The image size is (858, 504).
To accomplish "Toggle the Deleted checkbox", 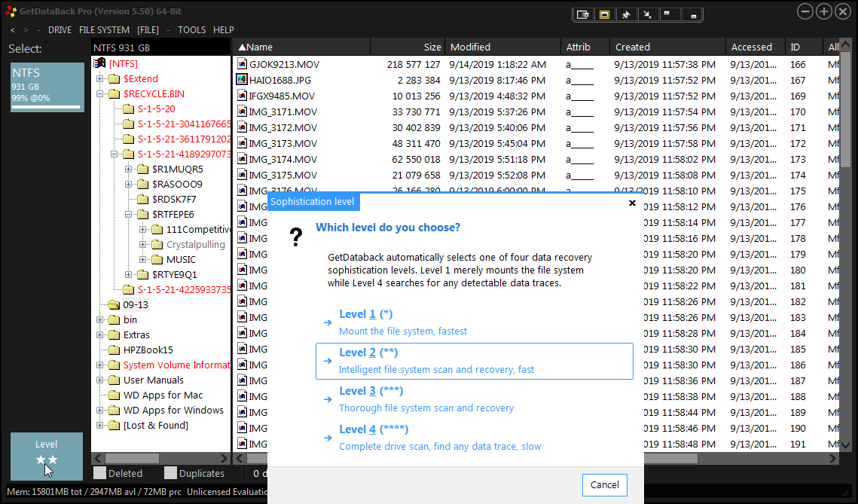I will (99, 473).
